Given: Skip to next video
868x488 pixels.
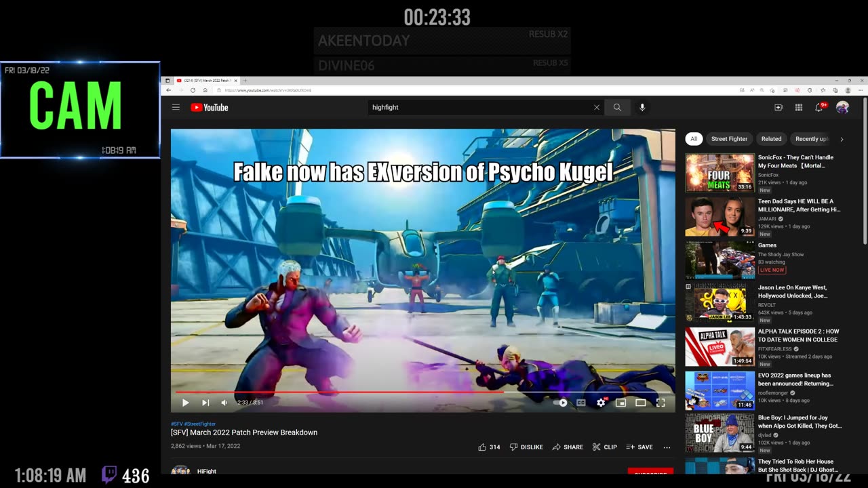Looking at the screenshot, I should [205, 403].
